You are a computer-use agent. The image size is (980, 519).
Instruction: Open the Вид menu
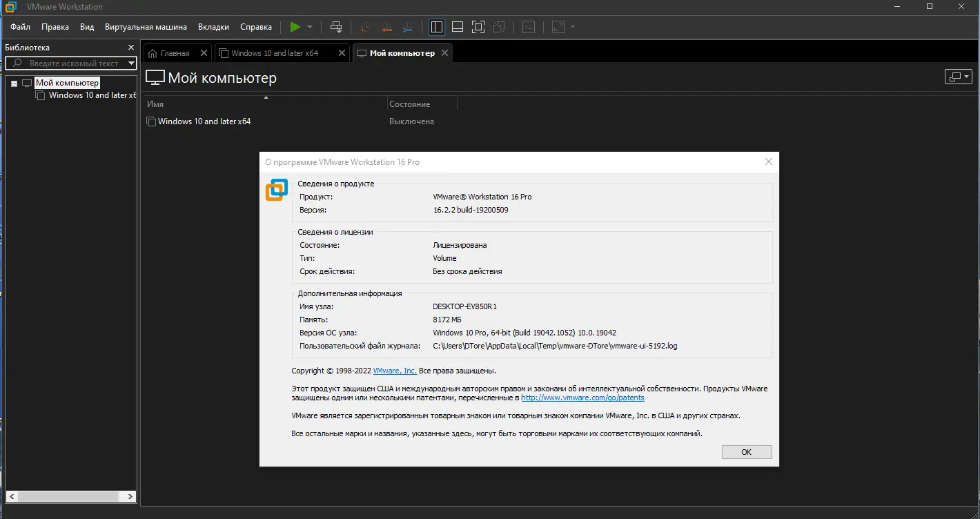click(x=87, y=27)
